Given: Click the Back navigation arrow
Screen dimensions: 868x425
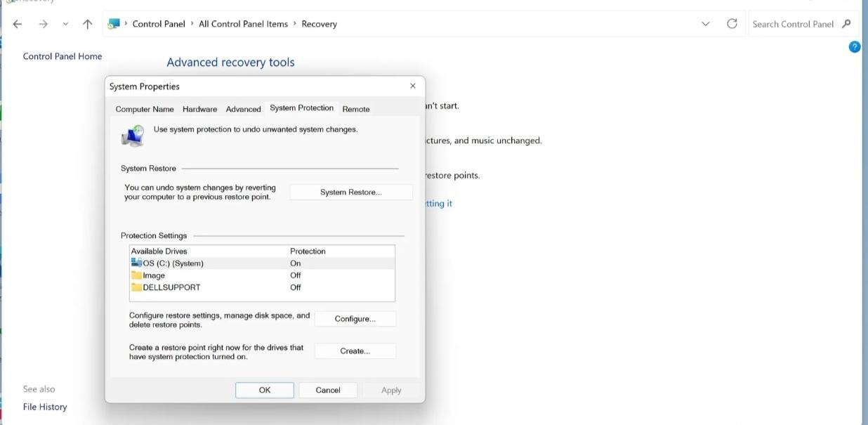Looking at the screenshot, I should tap(18, 24).
